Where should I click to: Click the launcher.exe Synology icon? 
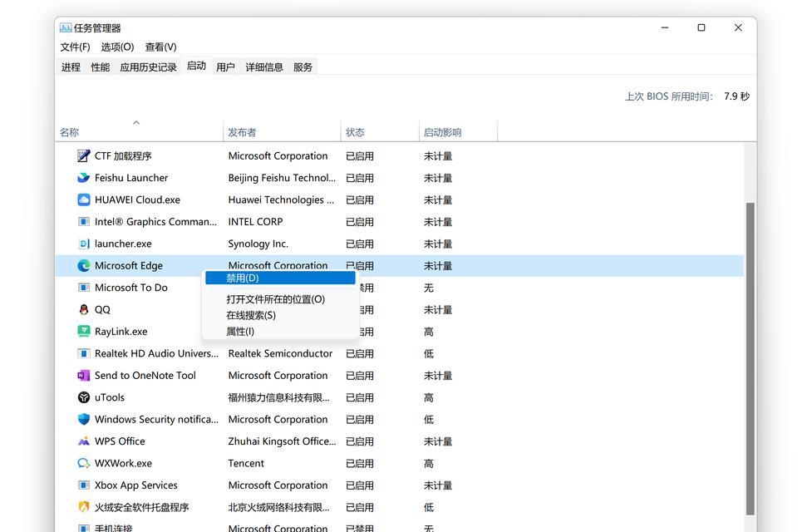coord(83,244)
